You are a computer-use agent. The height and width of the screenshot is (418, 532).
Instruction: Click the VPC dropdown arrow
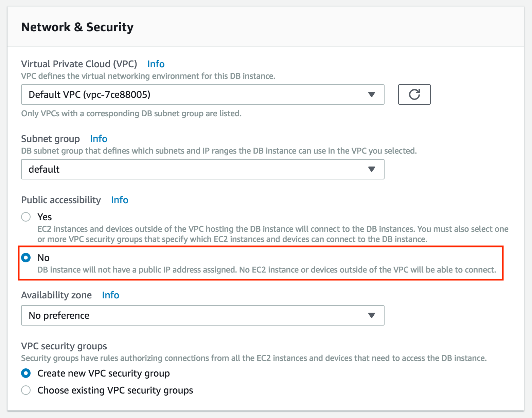coord(372,94)
